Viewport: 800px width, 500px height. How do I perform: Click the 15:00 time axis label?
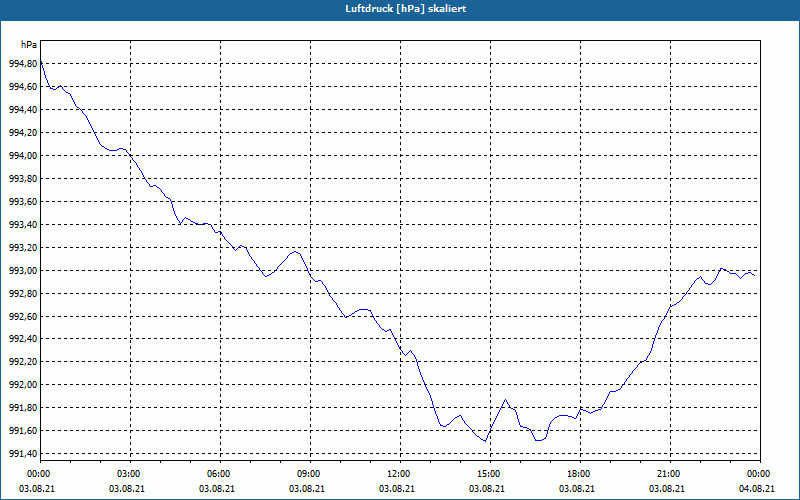(487, 474)
